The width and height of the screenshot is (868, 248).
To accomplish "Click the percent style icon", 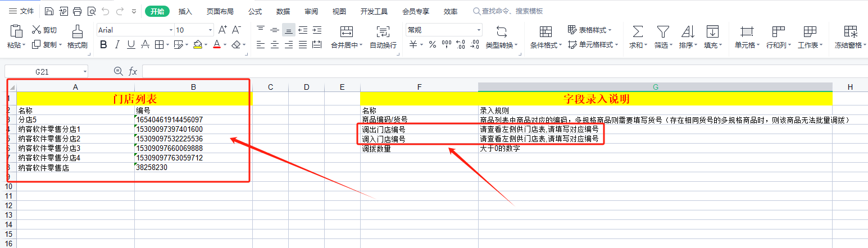I will pyautogui.click(x=432, y=45).
